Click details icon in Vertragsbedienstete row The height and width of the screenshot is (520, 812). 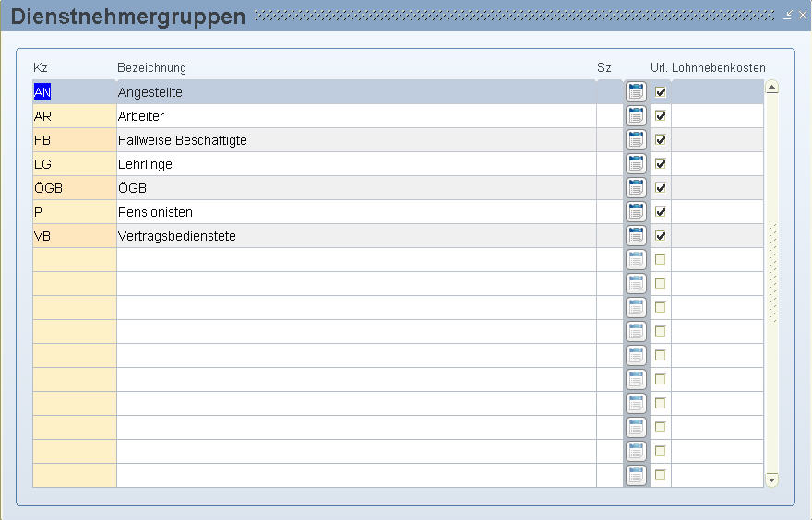coord(636,235)
